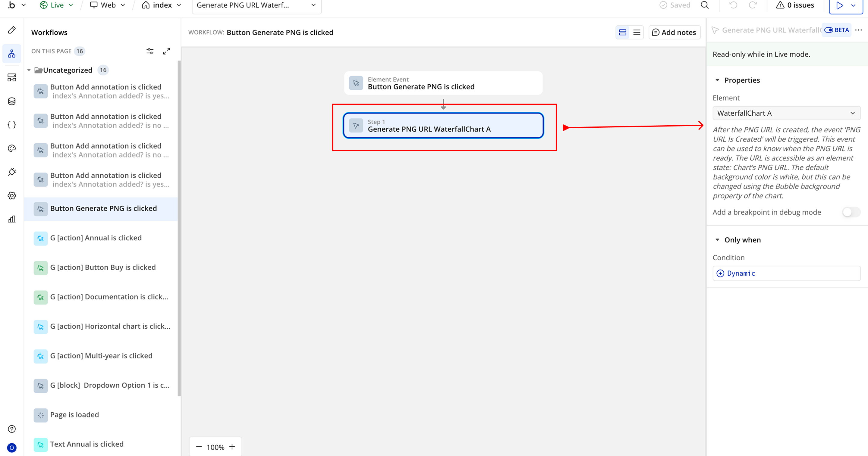Open the Design tab pencil icon
Viewport: 868px width, 456px height.
click(x=12, y=30)
